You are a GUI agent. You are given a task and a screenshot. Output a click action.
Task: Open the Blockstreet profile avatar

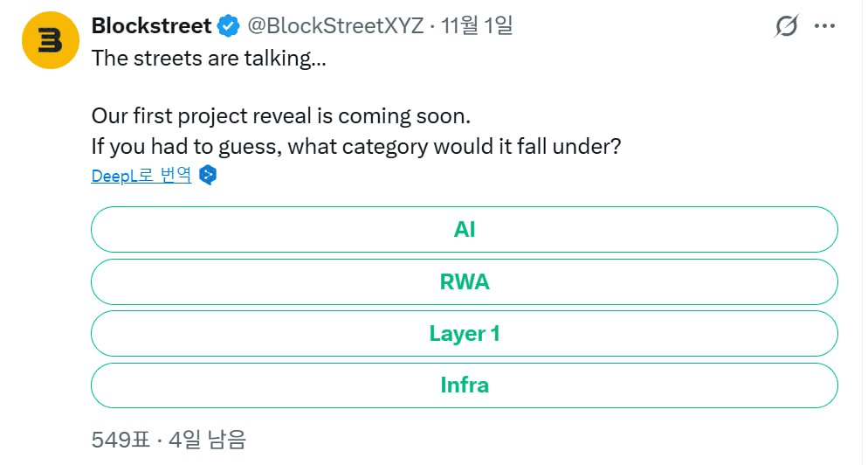point(45,40)
